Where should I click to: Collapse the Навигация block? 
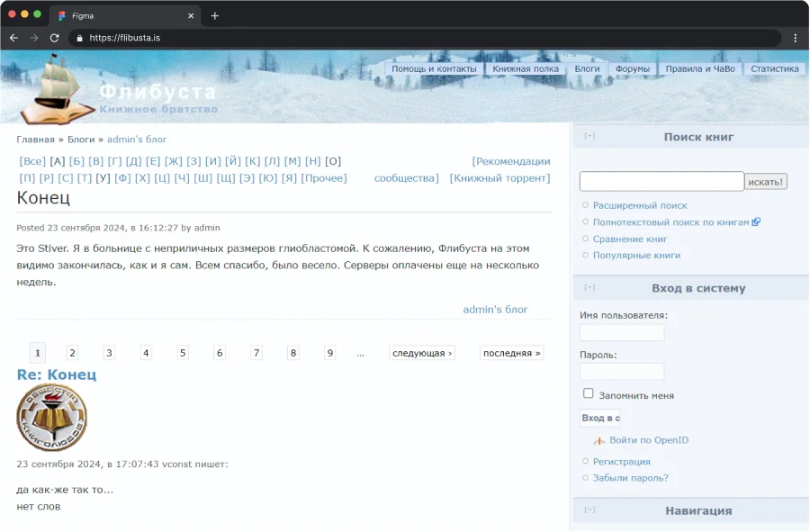click(x=589, y=510)
